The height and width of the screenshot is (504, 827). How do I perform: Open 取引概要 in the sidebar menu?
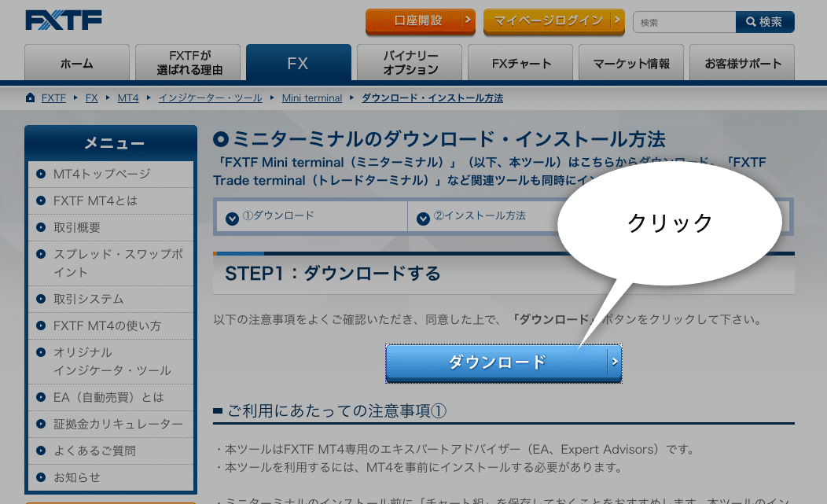pos(111,227)
